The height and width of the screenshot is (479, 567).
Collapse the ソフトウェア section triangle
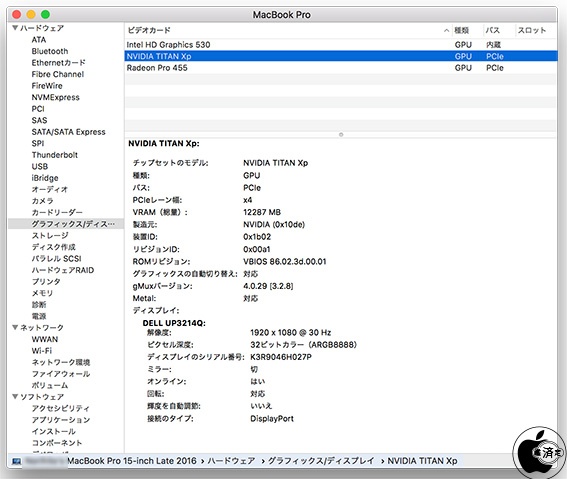coord(15,396)
